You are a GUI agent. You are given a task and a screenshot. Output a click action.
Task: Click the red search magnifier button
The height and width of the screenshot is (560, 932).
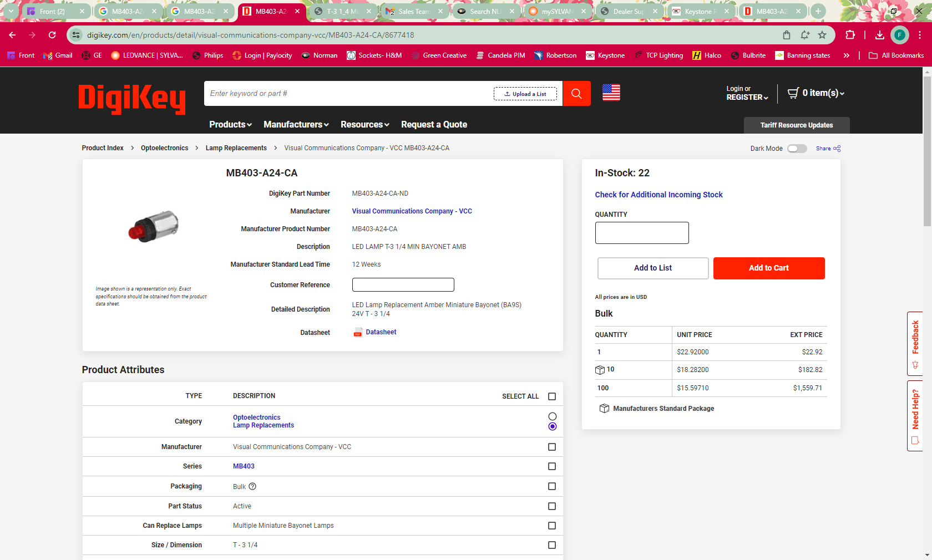coord(576,93)
